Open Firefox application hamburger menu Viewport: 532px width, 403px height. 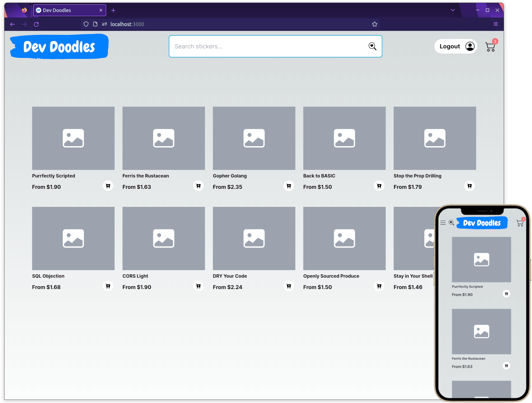[x=496, y=24]
